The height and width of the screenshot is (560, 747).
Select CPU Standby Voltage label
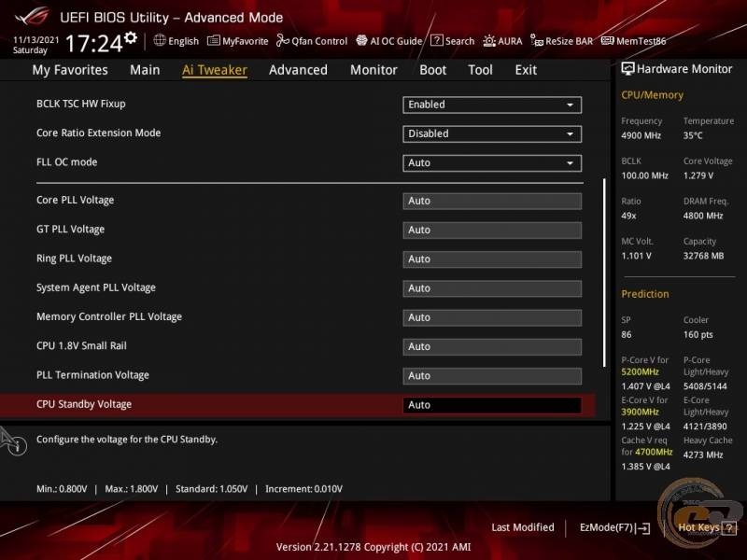tap(84, 404)
